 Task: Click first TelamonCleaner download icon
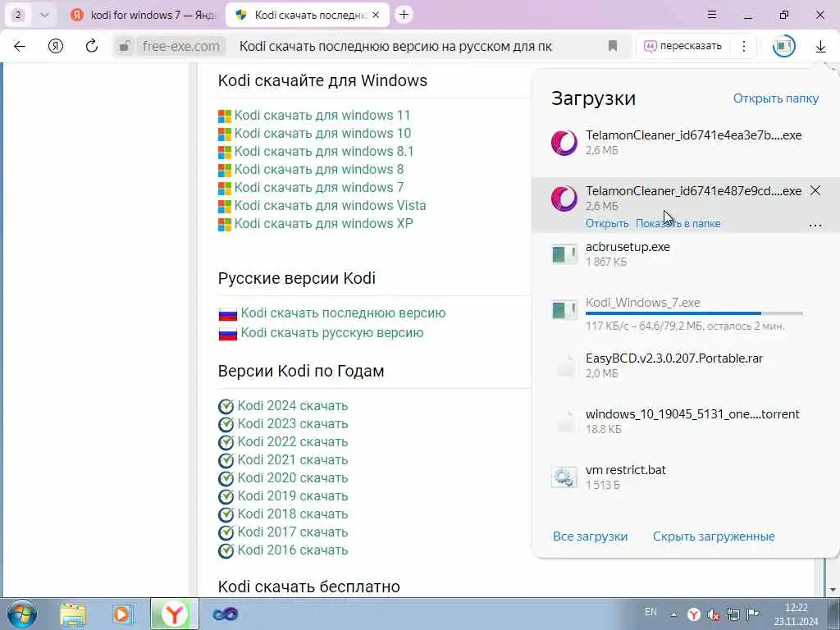coord(564,143)
